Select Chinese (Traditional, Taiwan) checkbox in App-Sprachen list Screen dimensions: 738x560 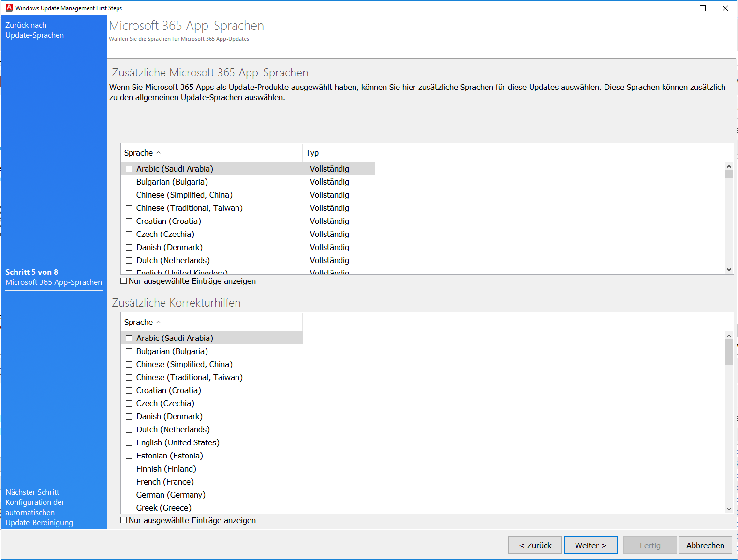129,208
